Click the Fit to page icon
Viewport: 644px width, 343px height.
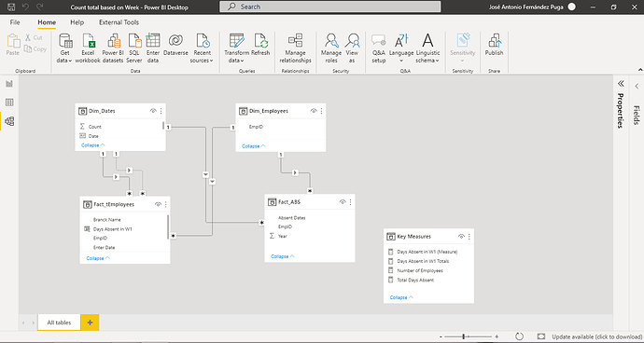(541, 336)
